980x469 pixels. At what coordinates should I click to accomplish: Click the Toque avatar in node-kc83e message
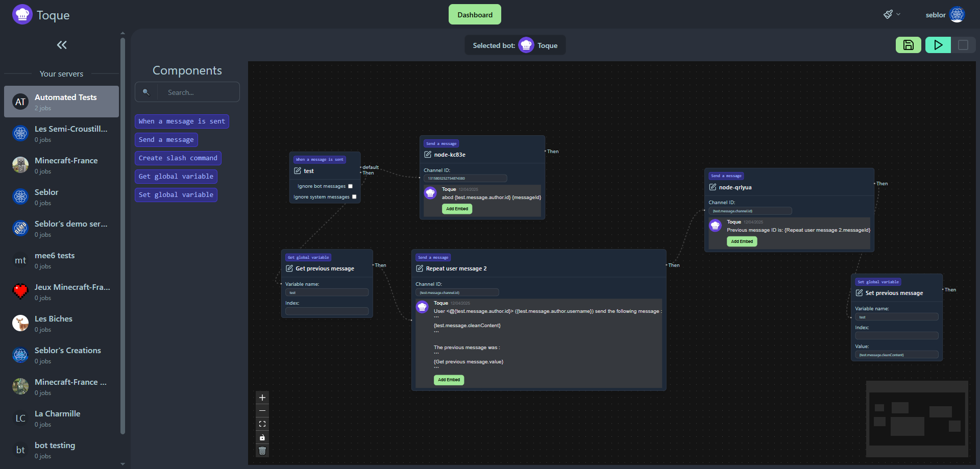[430, 193]
